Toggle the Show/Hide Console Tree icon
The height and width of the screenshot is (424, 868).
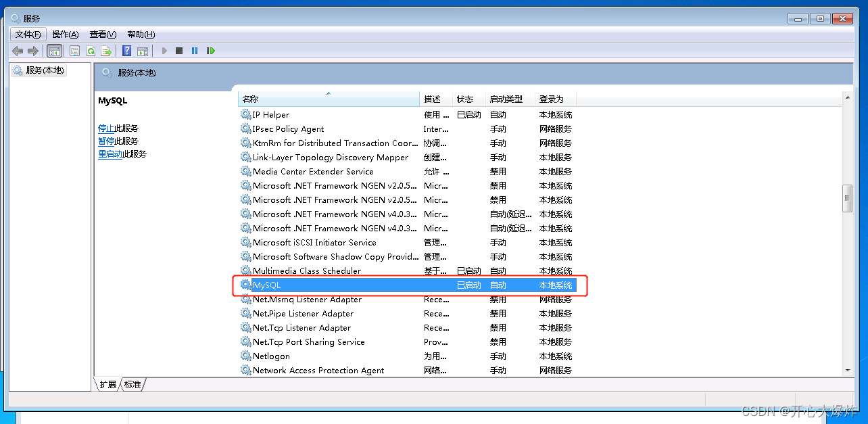(x=54, y=51)
